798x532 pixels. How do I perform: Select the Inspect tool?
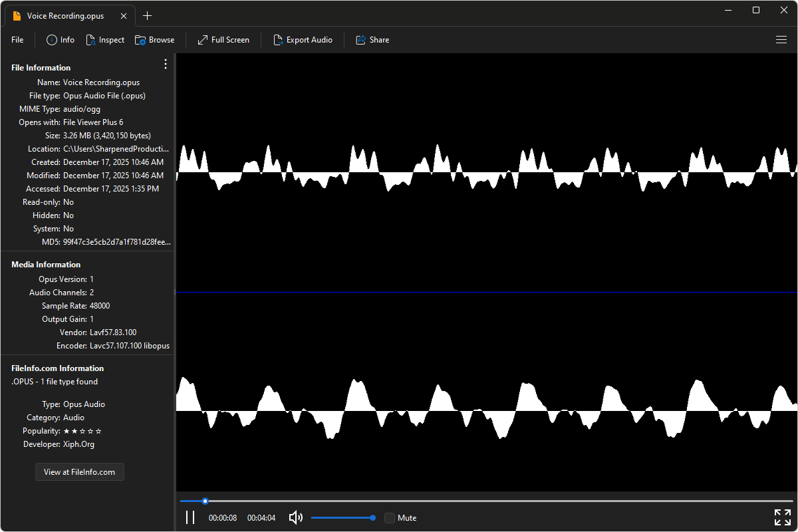coord(105,39)
